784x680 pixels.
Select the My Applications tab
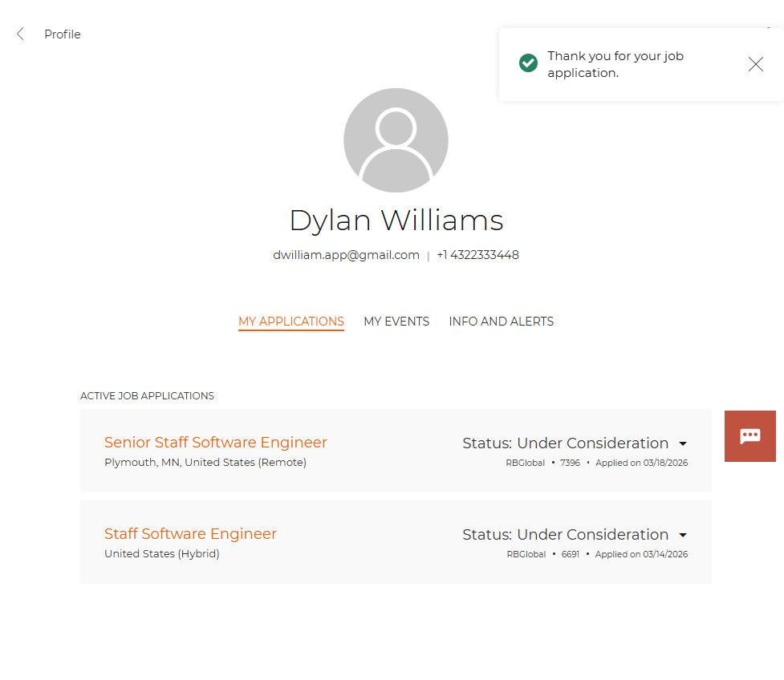click(x=291, y=322)
